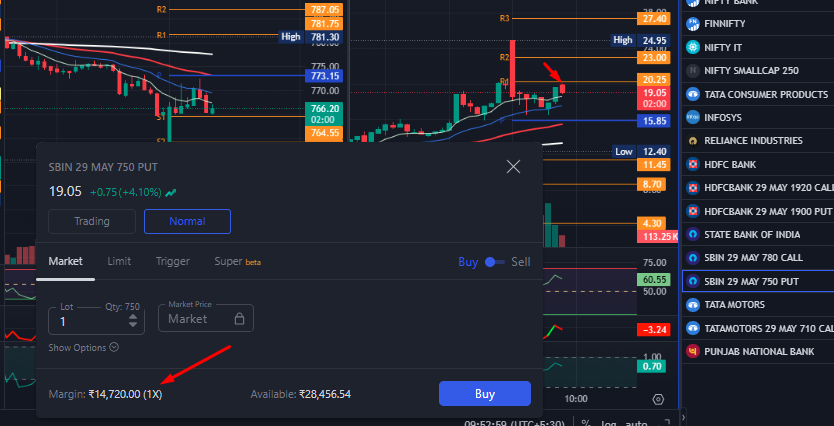This screenshot has height=426, width=834.
Task: Click the +0.75 (+4.10%) price change text
Action: (x=126, y=193)
